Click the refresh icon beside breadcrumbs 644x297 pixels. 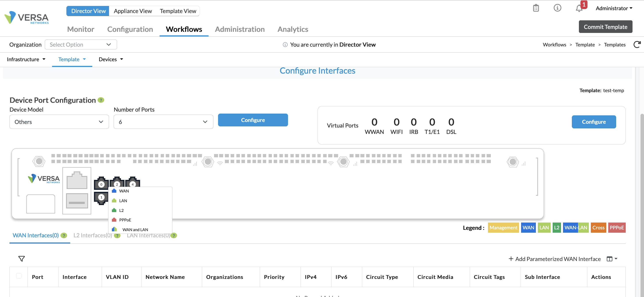click(x=637, y=45)
